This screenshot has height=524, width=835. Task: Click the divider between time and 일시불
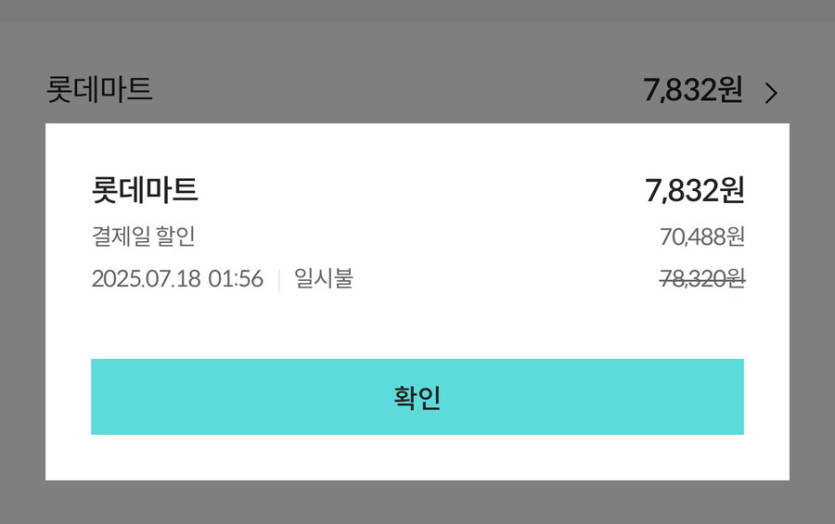coord(279,279)
